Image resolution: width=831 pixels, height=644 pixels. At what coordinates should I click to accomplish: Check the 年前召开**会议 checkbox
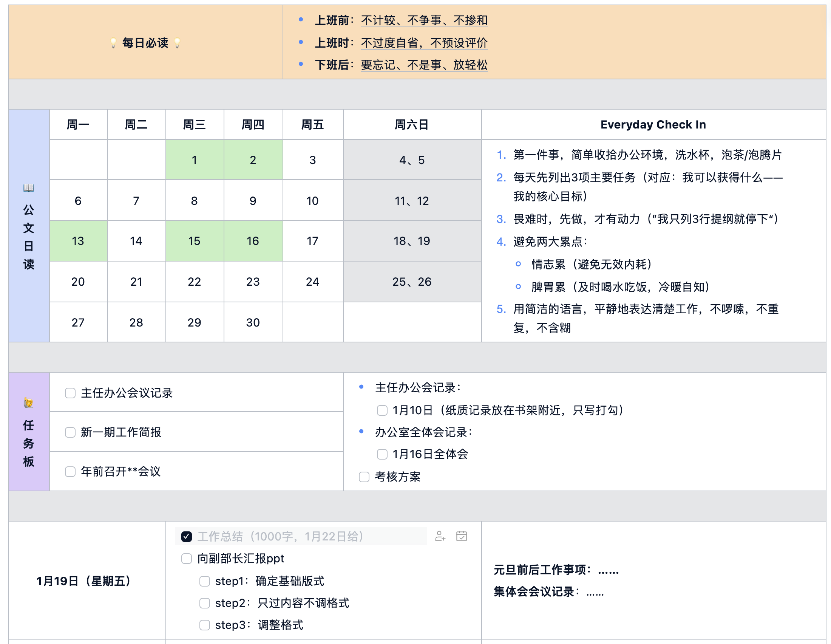coord(70,472)
